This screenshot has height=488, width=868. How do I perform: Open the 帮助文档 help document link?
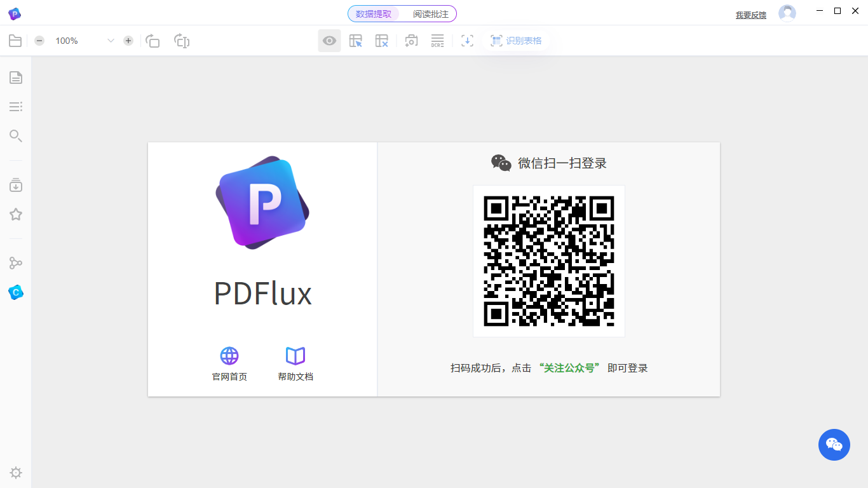click(295, 365)
